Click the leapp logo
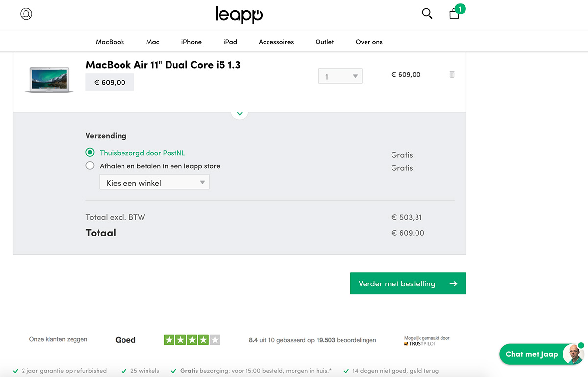This screenshot has height=377, width=588. pyautogui.click(x=239, y=15)
